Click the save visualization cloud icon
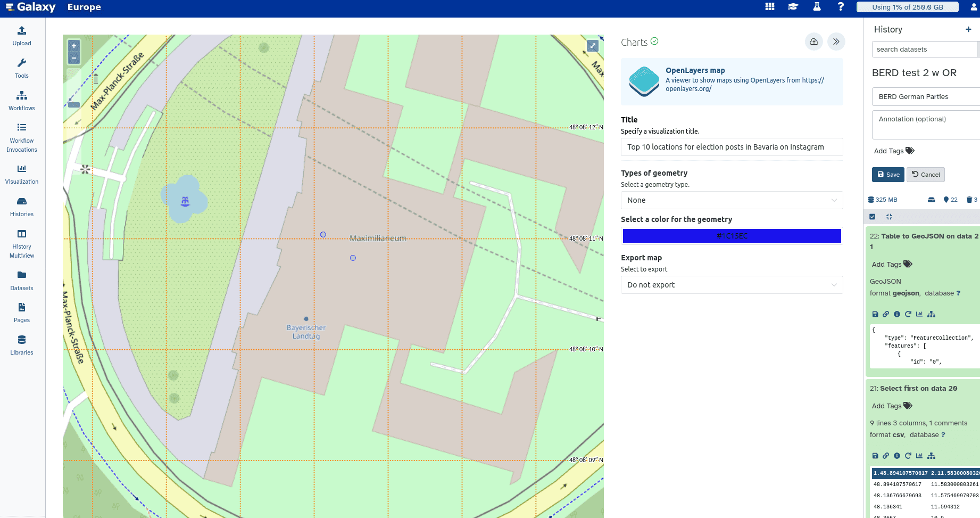980x518 pixels. tap(813, 42)
